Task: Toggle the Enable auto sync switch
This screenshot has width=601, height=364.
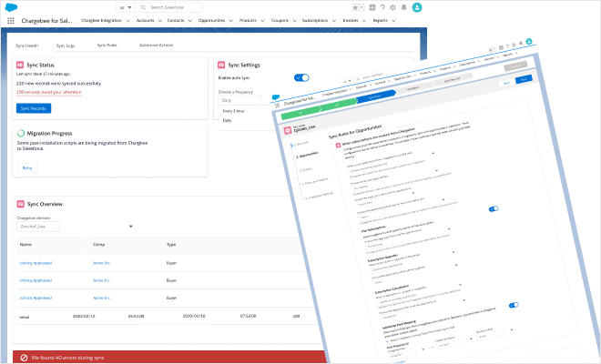Action: pos(301,77)
